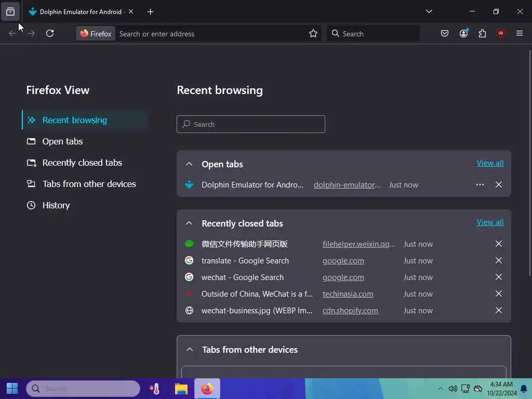This screenshot has width=532, height=399.
Task: Click the techinasia.com link
Action: point(348,294)
